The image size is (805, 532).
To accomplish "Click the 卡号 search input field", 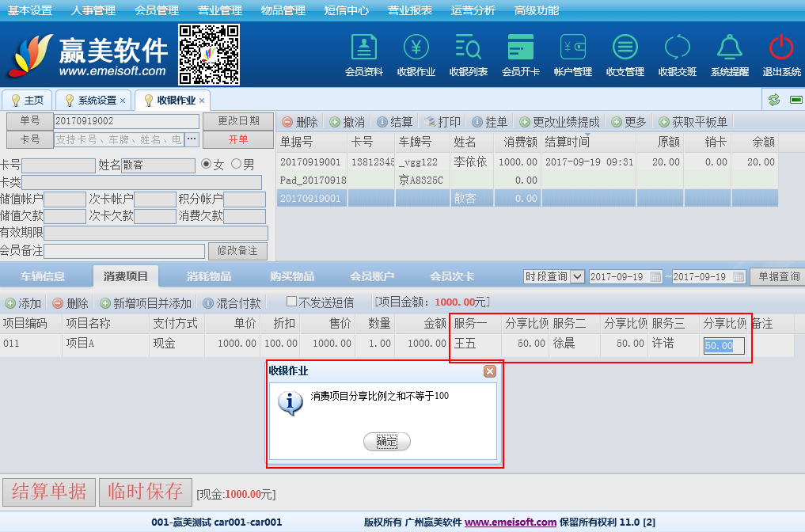I will [x=119, y=139].
